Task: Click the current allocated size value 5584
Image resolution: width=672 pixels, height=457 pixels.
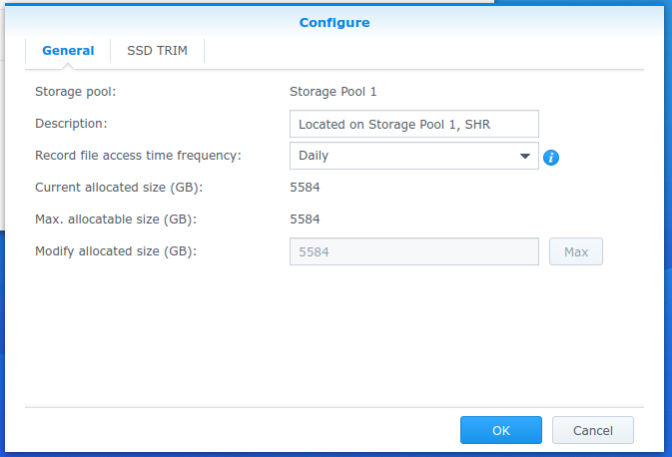Action: [x=305, y=187]
